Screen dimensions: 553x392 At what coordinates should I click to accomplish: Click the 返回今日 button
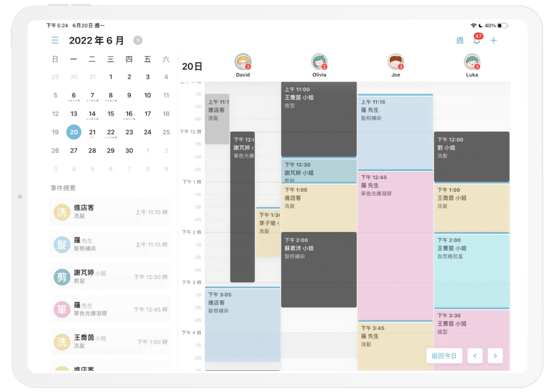(444, 356)
